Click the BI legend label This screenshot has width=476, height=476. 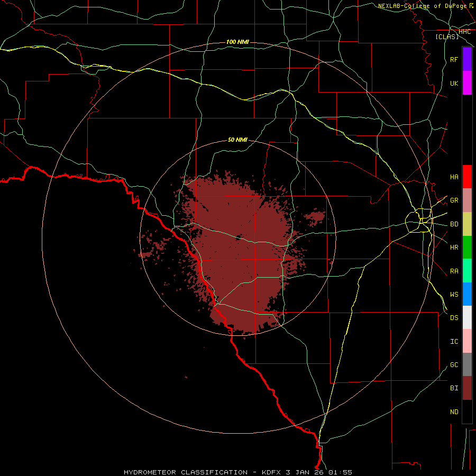[x=454, y=388]
